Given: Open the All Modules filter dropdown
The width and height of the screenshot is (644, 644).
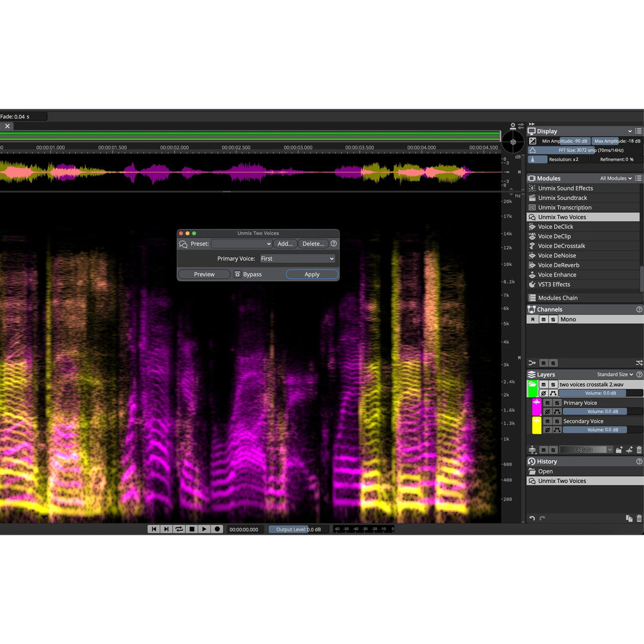Looking at the screenshot, I should point(616,178).
